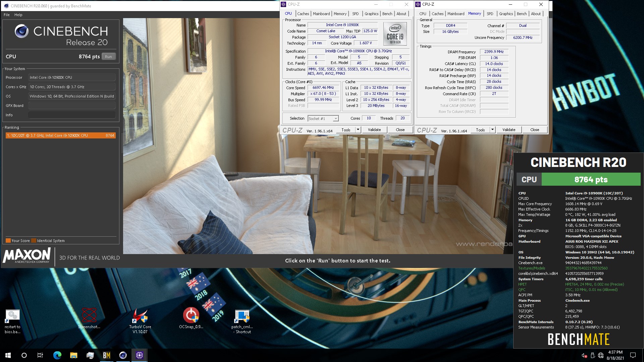Expand Tools dropdown arrow in right CPU-Z
Image resolution: width=644 pixels, height=362 pixels.
[492, 130]
